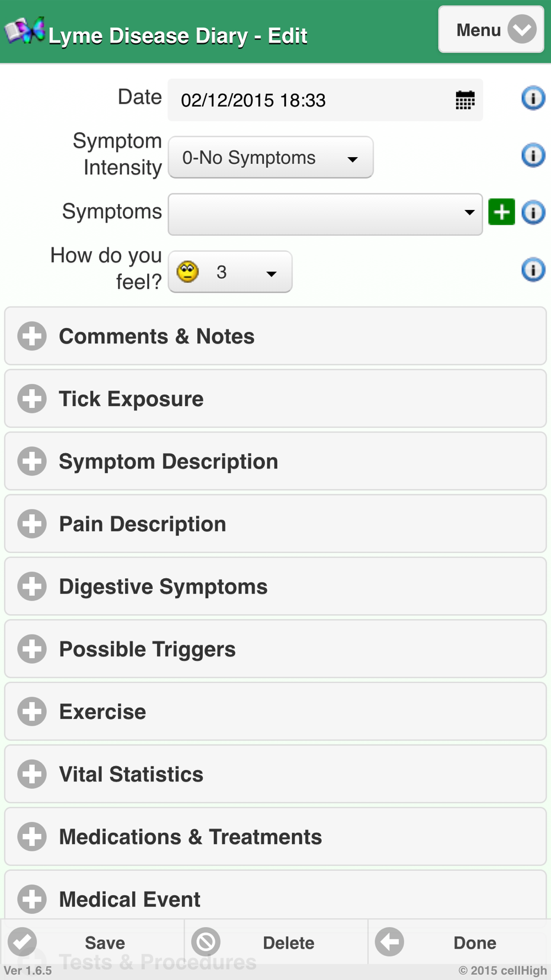This screenshot has width=551, height=980.
Task: Open the Symptom Intensity dropdown
Action: [271, 158]
